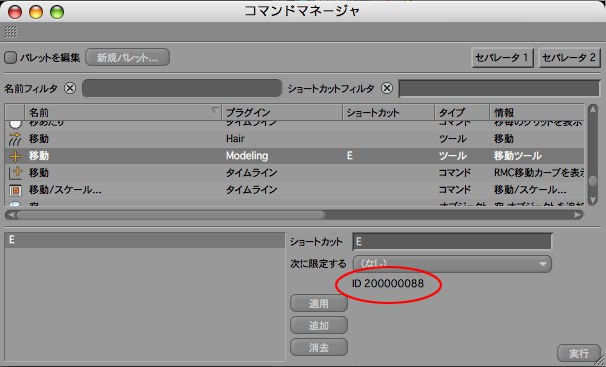Click the 適用 button
This screenshot has width=606, height=367.
click(x=319, y=304)
